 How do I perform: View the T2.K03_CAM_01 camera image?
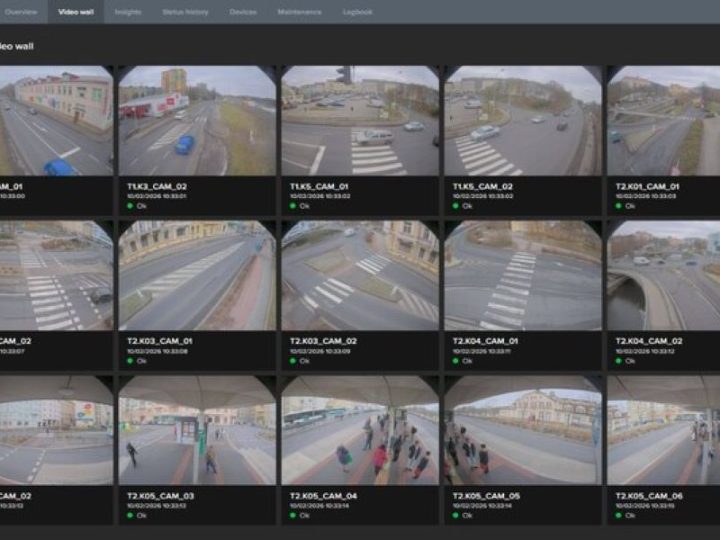(x=197, y=275)
